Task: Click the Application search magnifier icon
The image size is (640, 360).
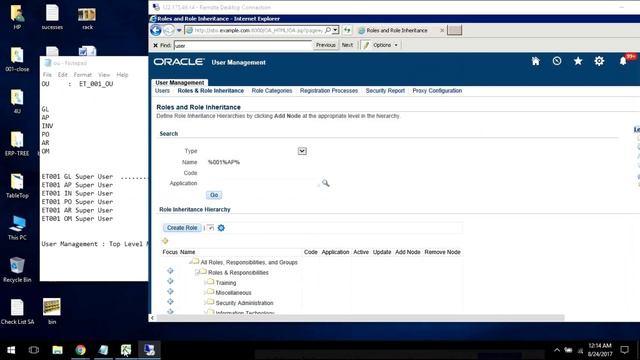Action: click(325, 183)
